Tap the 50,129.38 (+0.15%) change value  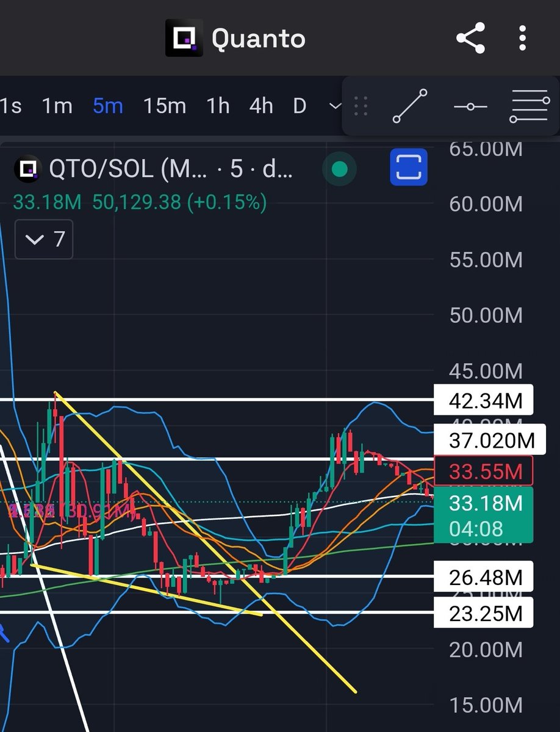tap(179, 202)
